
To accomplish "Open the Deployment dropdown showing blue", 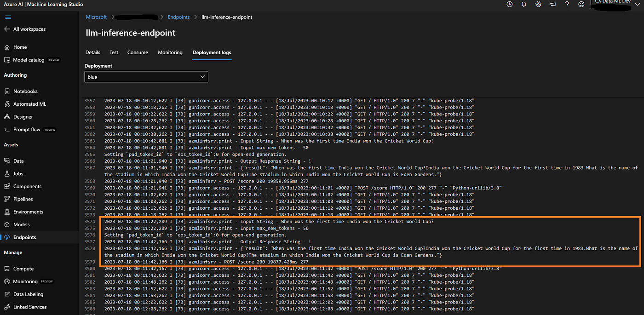I will pyautogui.click(x=146, y=77).
